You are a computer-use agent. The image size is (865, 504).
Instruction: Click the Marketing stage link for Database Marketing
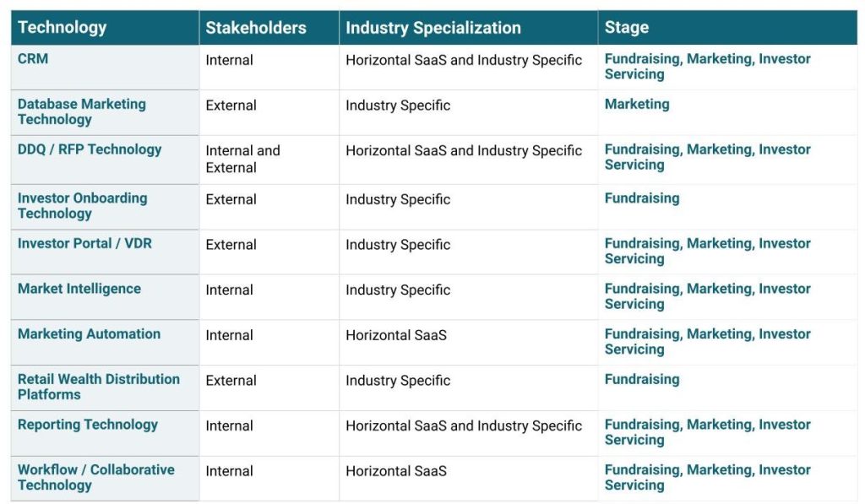tap(636, 104)
